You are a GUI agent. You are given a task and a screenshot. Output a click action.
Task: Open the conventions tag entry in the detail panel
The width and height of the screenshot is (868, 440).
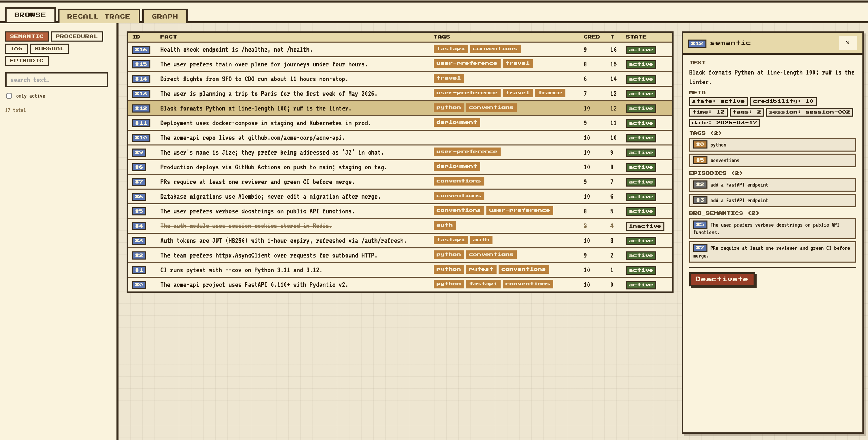772,160
